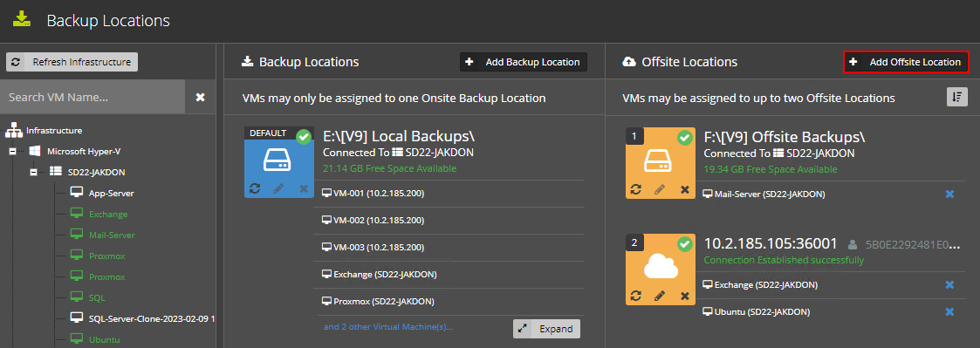Remove Ubuntu from cloud offsite location
Screen dimensions: 980x348
(949, 311)
